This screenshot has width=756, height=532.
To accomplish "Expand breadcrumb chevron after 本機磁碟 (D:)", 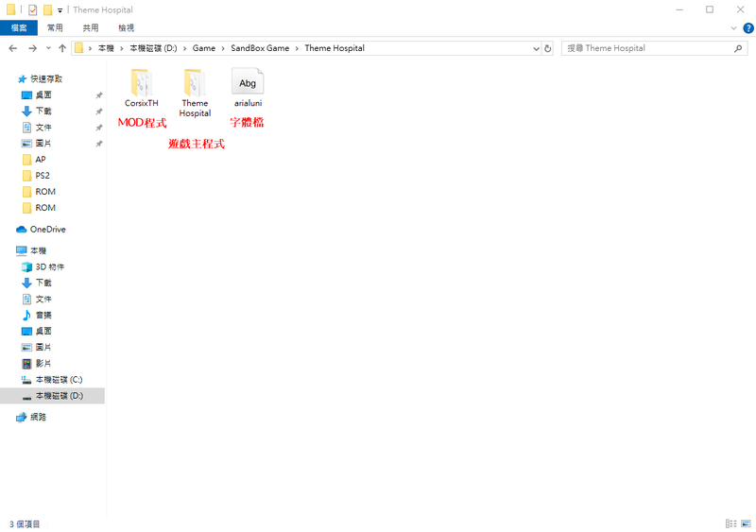I will (x=184, y=48).
